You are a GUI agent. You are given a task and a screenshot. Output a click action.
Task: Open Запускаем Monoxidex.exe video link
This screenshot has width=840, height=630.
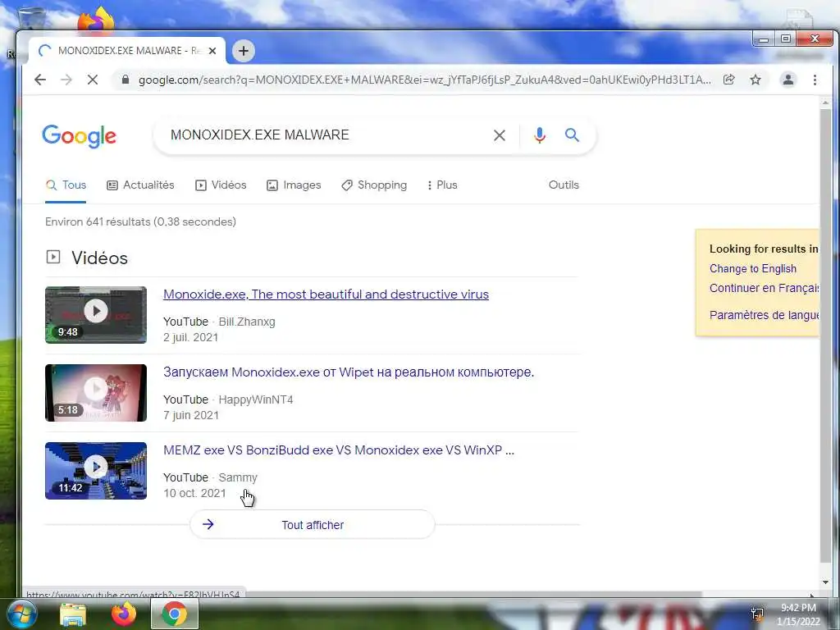[x=349, y=372]
